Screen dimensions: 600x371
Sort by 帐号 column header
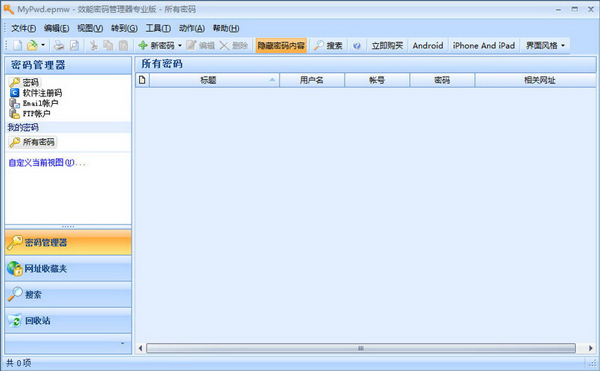tap(377, 80)
